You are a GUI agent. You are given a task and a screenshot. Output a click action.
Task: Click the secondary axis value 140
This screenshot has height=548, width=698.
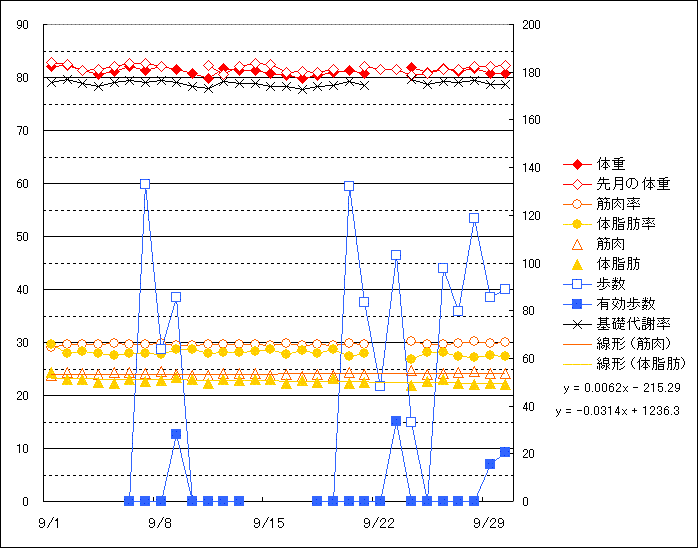pyautogui.click(x=531, y=168)
